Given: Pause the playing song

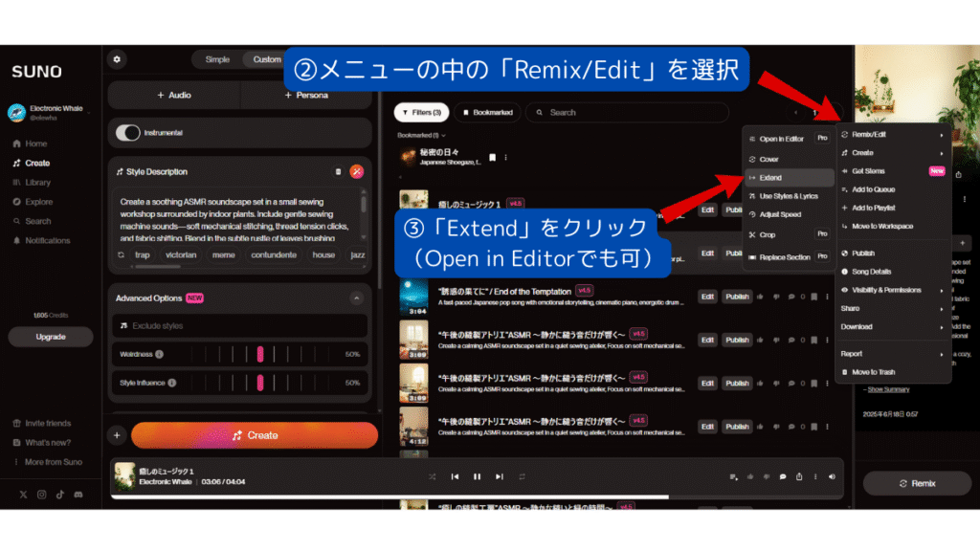Looking at the screenshot, I should 477,476.
